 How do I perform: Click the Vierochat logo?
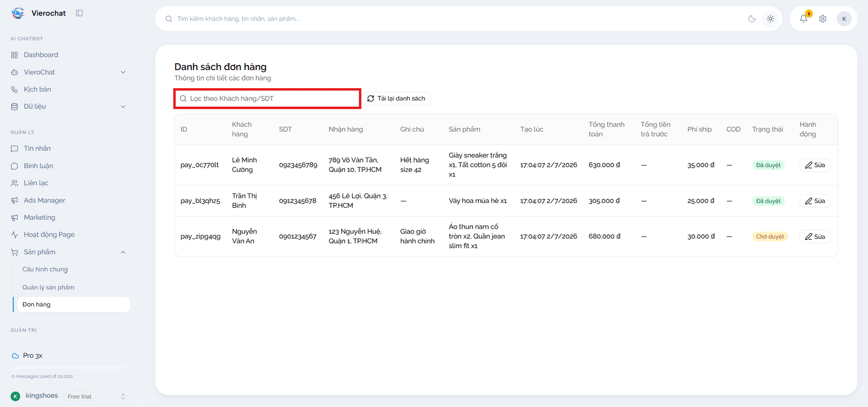(x=18, y=13)
